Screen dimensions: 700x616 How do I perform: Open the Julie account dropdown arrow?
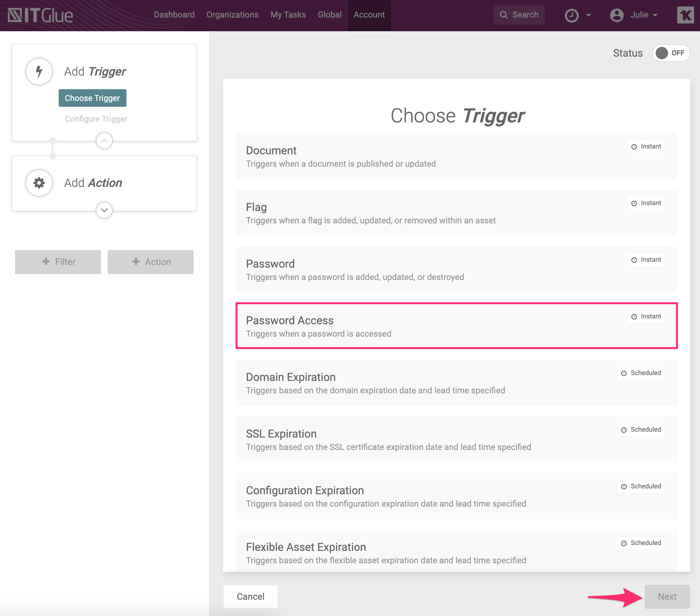pyautogui.click(x=655, y=15)
